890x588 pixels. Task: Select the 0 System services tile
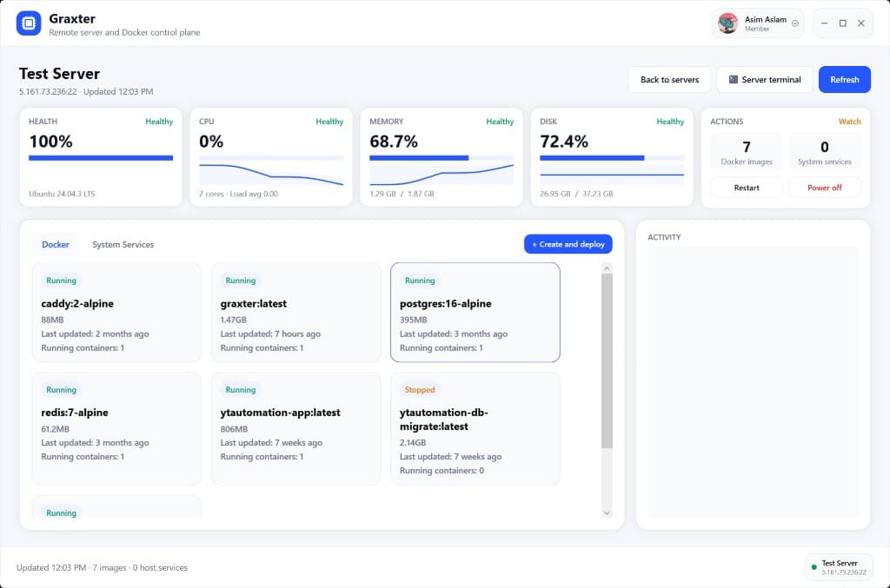click(824, 152)
